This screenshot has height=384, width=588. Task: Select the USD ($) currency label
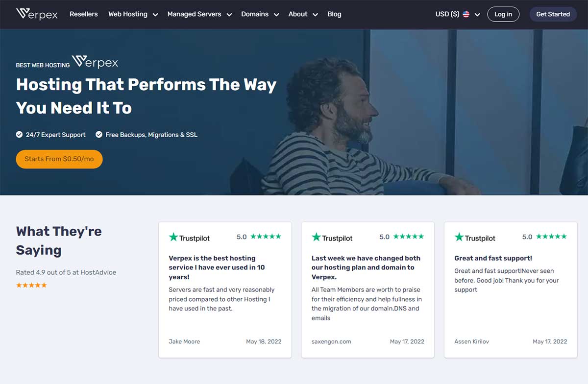coord(447,14)
